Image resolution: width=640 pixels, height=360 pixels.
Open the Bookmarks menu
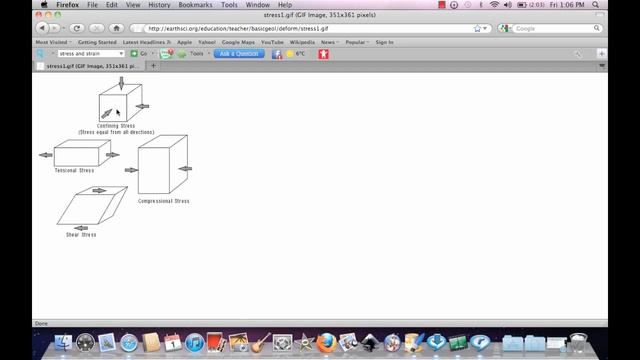(195, 5)
